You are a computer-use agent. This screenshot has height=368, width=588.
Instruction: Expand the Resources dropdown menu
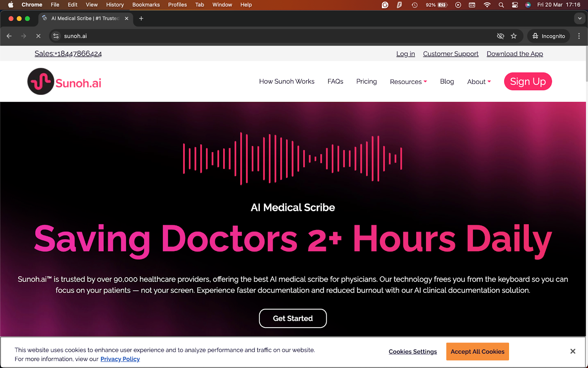(x=408, y=82)
